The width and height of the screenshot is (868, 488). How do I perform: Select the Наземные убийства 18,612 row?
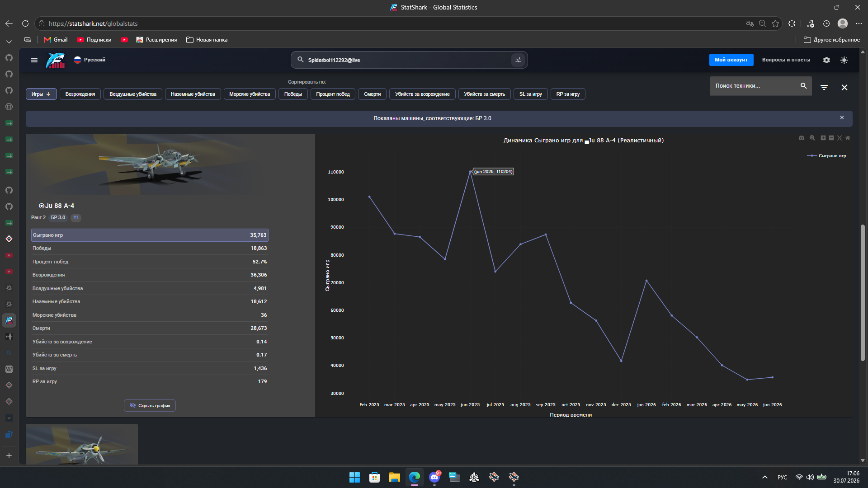[x=150, y=301]
